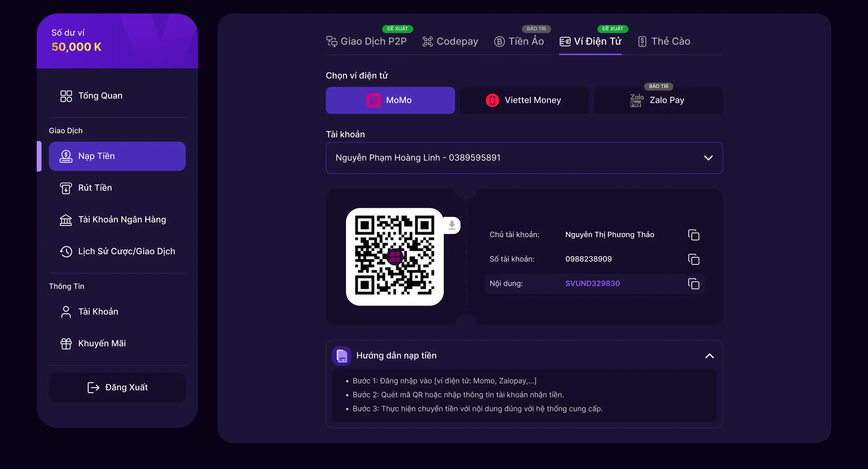
Task: Click the Tài Khoản person icon
Action: click(66, 312)
